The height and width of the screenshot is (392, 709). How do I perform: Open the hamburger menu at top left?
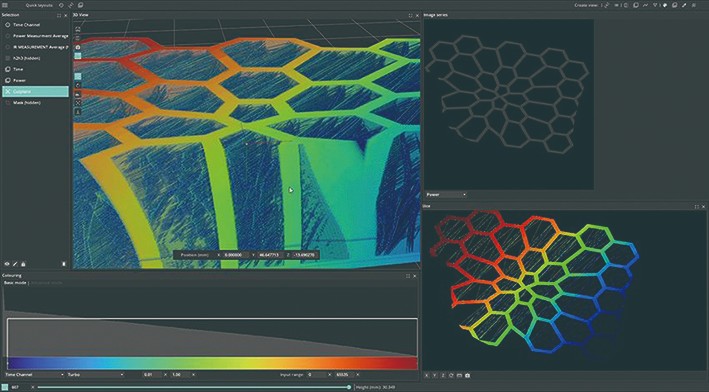[5, 5]
